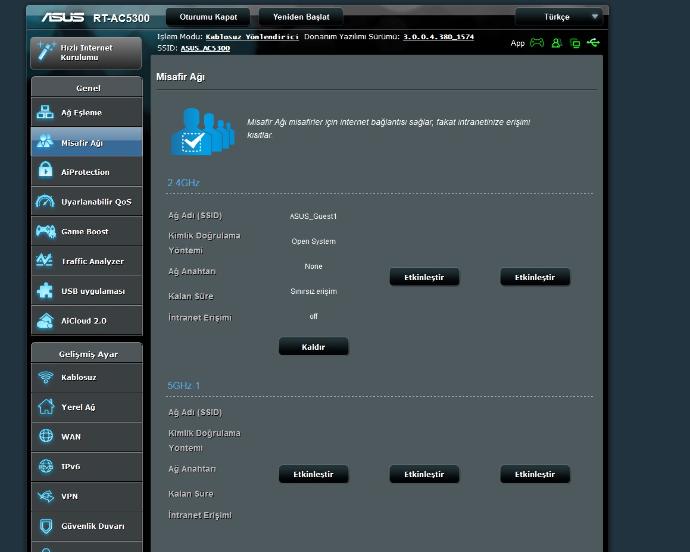690x552 pixels.
Task: Click the 2.4GHz section heading
Action: point(184,182)
